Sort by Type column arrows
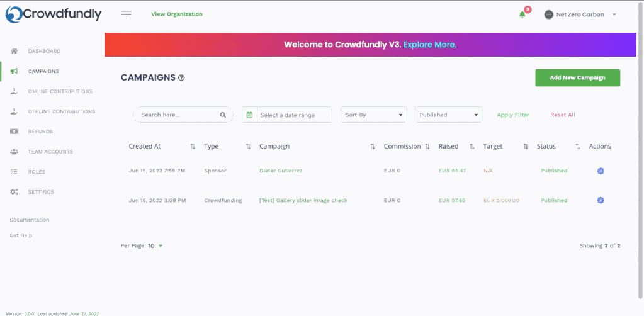 [248, 146]
